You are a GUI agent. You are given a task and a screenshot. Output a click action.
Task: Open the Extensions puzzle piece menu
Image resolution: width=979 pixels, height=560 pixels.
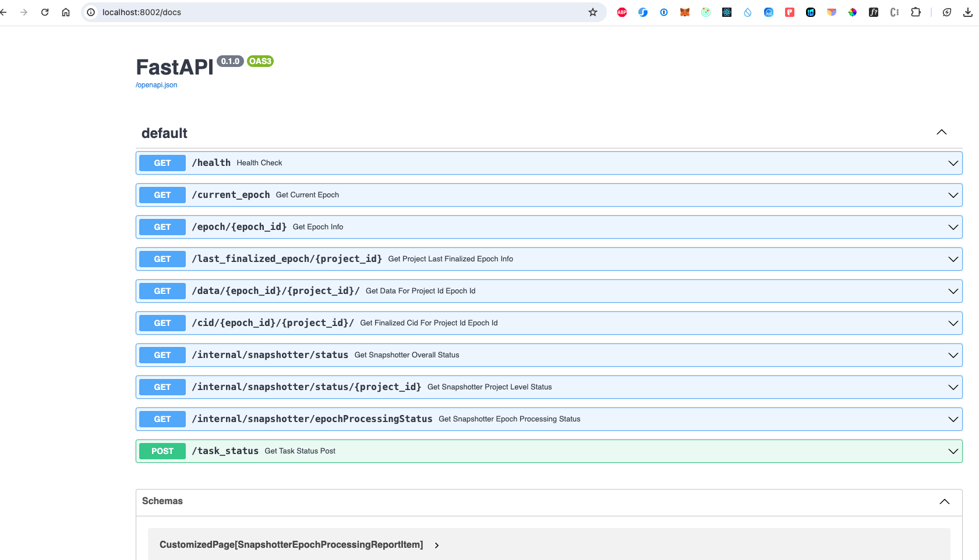[916, 12]
